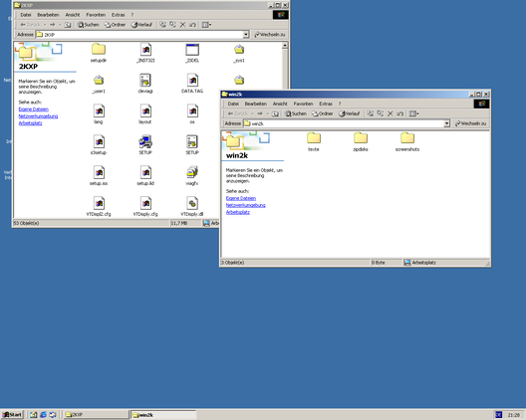
Task: Select the SETUP installer icon with computer
Action: (145, 141)
